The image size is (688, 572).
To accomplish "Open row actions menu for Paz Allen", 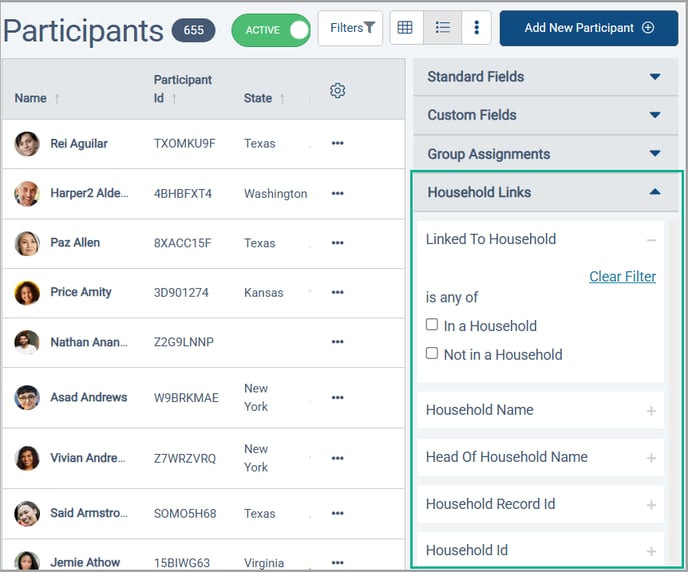I will click(x=337, y=243).
